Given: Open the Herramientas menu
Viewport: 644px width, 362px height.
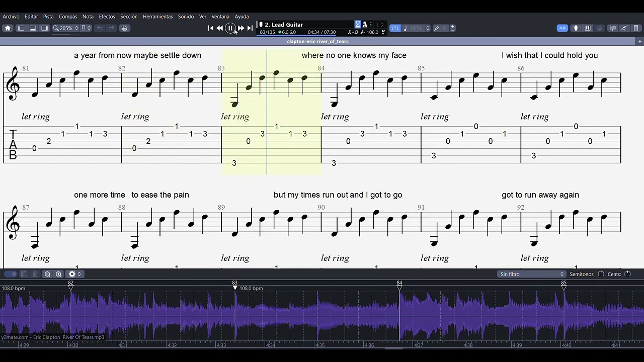Looking at the screenshot, I should point(157,17).
